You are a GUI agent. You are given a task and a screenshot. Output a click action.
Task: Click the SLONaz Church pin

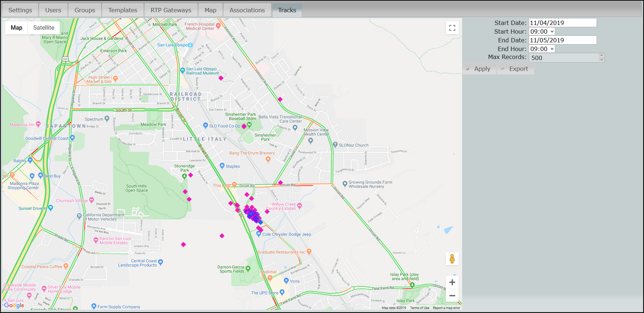pos(335,144)
